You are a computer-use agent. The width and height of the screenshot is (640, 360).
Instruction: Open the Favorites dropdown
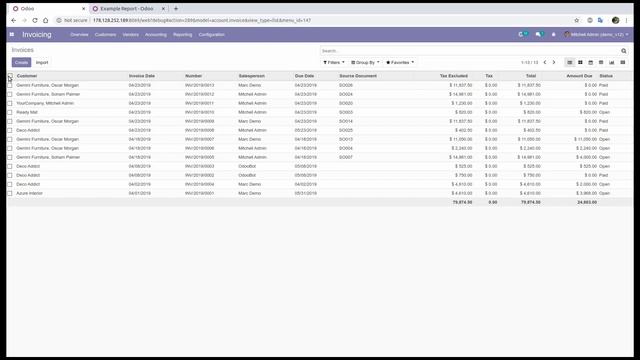click(400, 62)
